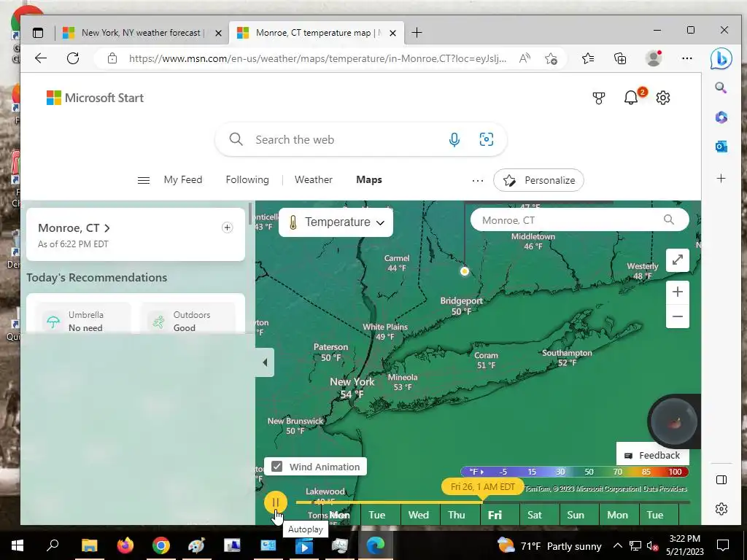
Task: Select Fri on the forecast timeline
Action: tap(495, 515)
